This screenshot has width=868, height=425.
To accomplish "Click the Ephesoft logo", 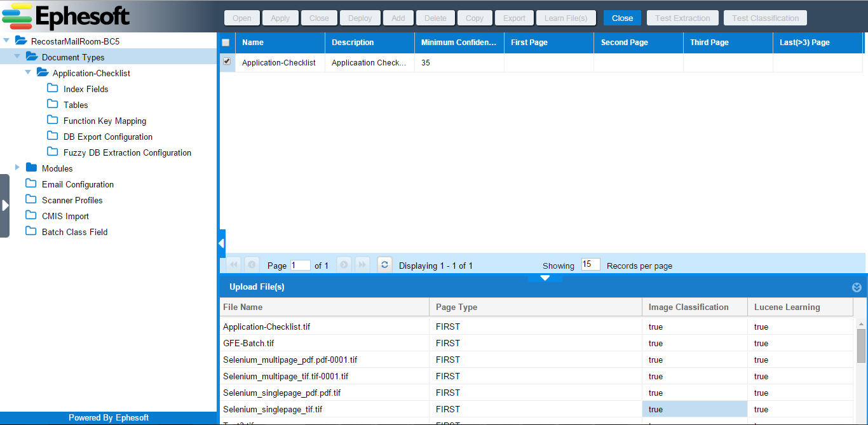I will (66, 17).
